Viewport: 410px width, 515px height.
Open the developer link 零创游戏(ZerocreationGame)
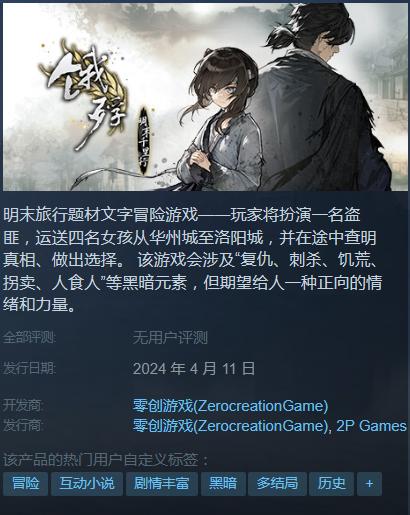click(230, 406)
